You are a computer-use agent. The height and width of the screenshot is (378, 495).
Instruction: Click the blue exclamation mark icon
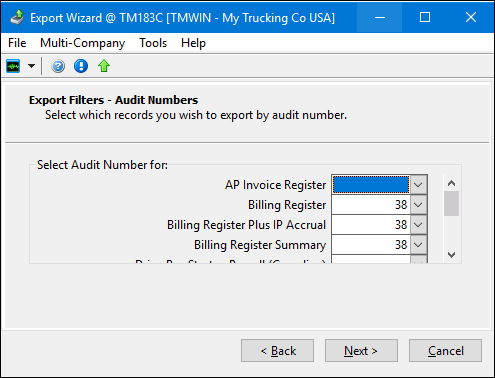pyautogui.click(x=81, y=66)
